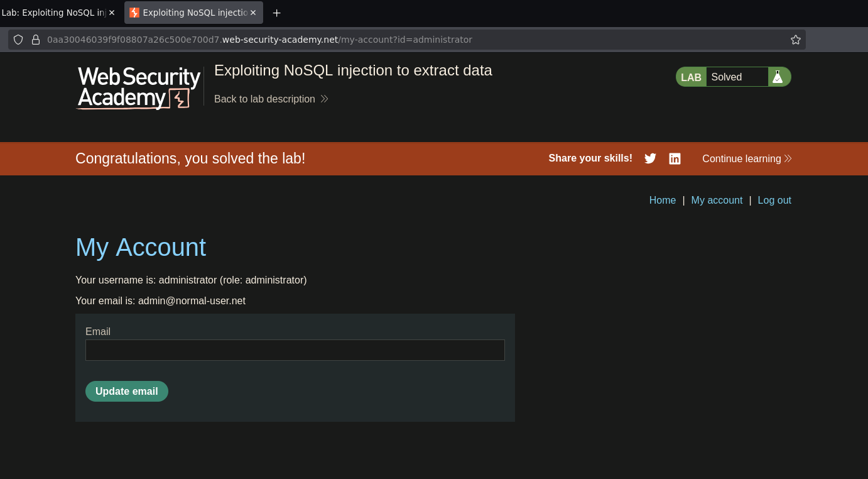
Task: Click the Log out link
Action: [x=774, y=200]
